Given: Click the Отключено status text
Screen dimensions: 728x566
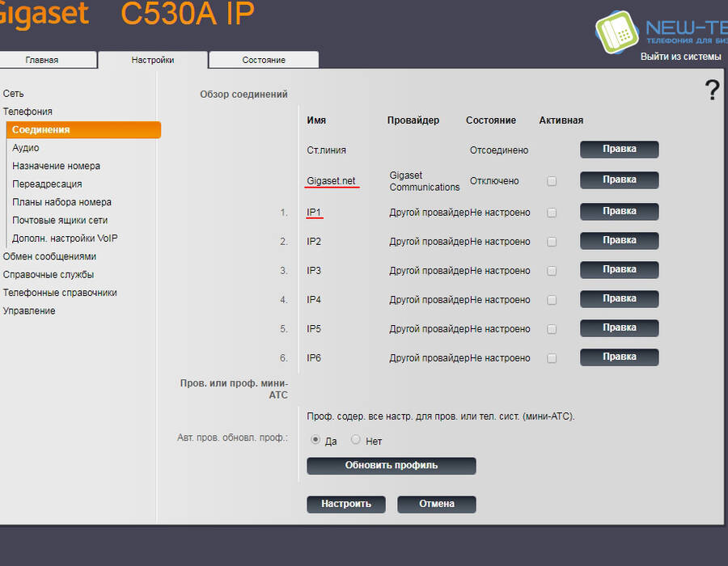Looking at the screenshot, I should [x=494, y=181].
